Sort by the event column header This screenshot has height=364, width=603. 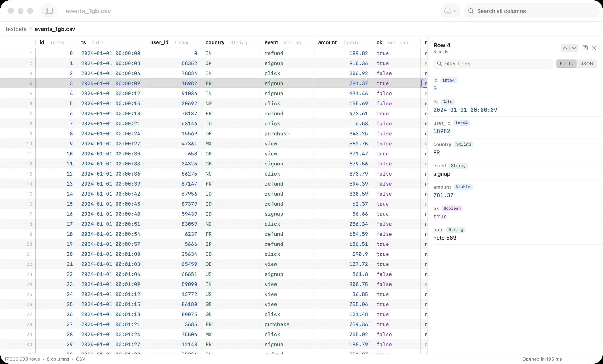287,42
